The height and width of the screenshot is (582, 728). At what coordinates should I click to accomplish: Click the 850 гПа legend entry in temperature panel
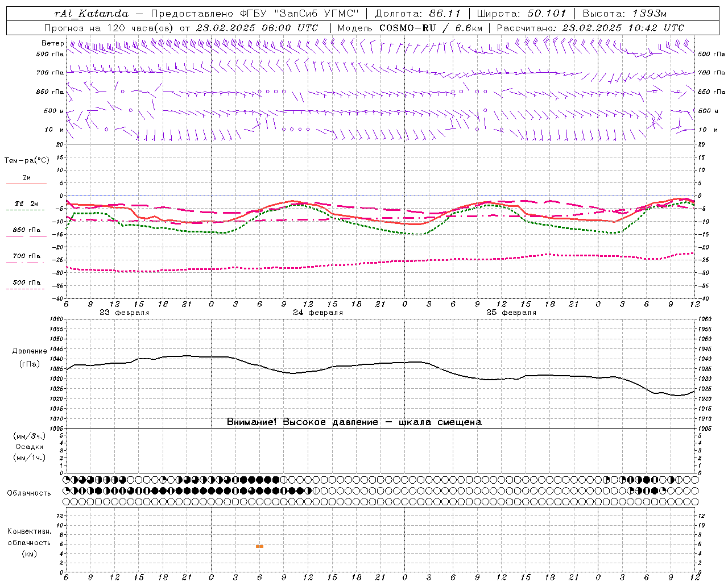[x=27, y=230]
